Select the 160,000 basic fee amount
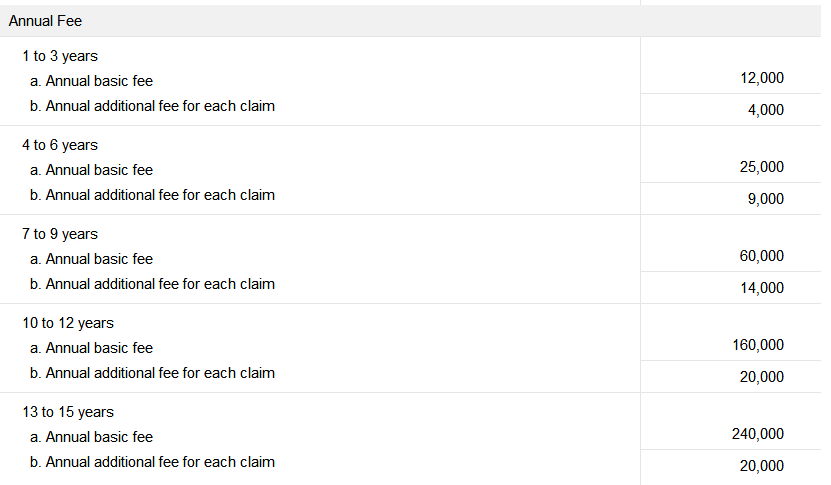The height and width of the screenshot is (485, 831). point(758,345)
